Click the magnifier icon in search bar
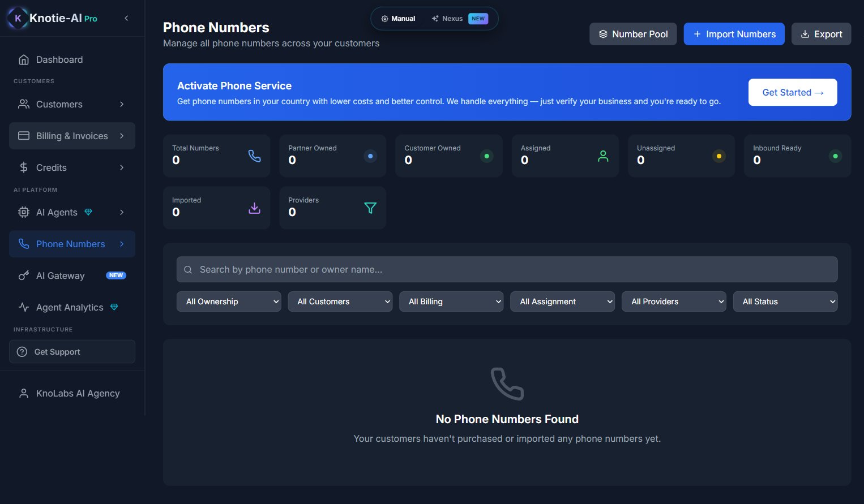The height and width of the screenshot is (504, 864). [x=188, y=270]
